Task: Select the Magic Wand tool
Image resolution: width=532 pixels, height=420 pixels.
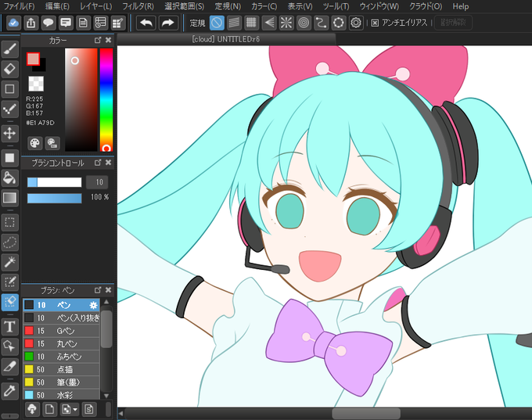Action: [9, 262]
